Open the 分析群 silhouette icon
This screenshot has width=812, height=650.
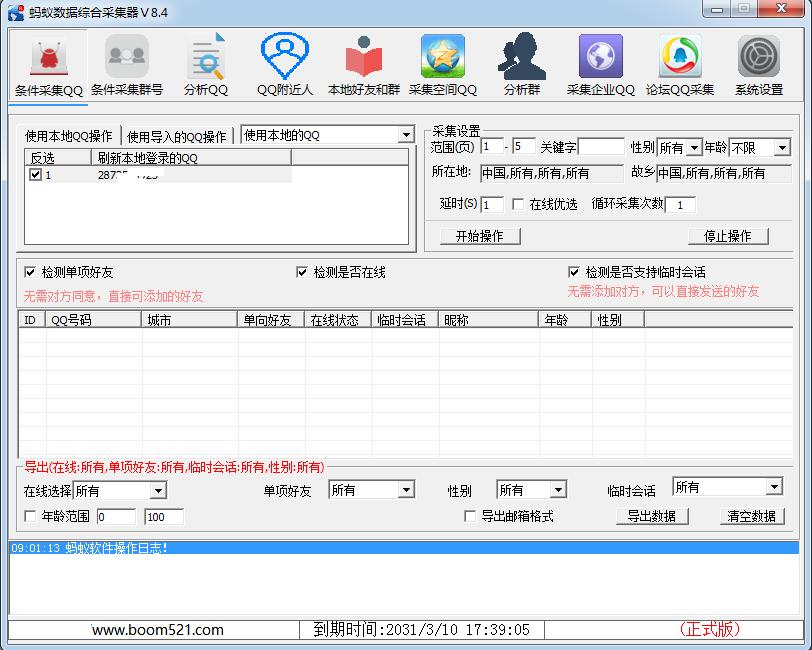tap(522, 66)
